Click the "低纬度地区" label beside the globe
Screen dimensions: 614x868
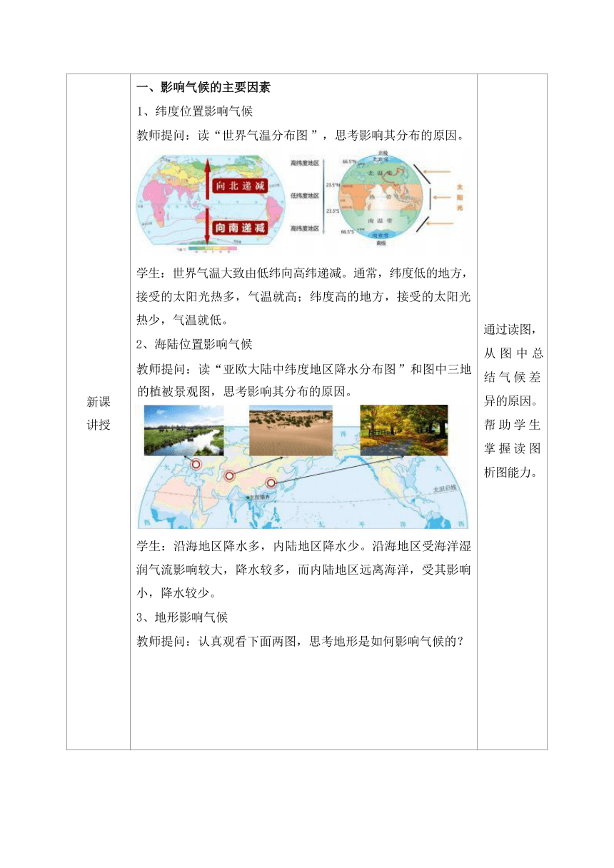pyautogui.click(x=305, y=196)
